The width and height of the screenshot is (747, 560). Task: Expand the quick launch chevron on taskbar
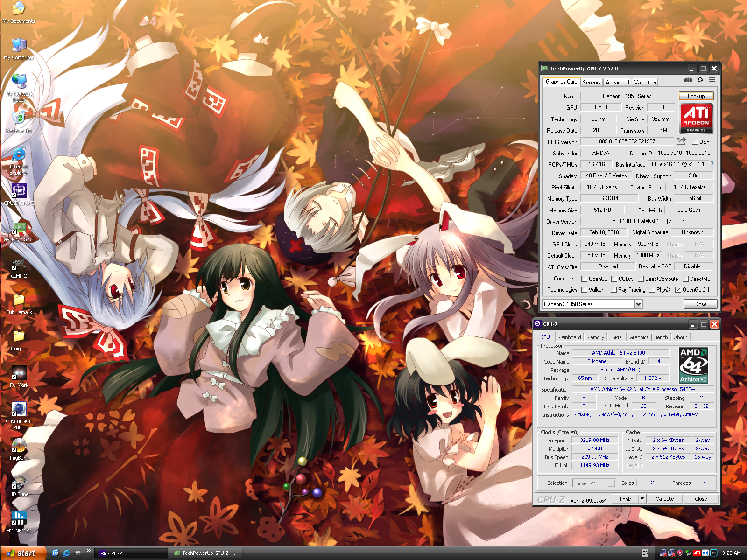[88, 551]
